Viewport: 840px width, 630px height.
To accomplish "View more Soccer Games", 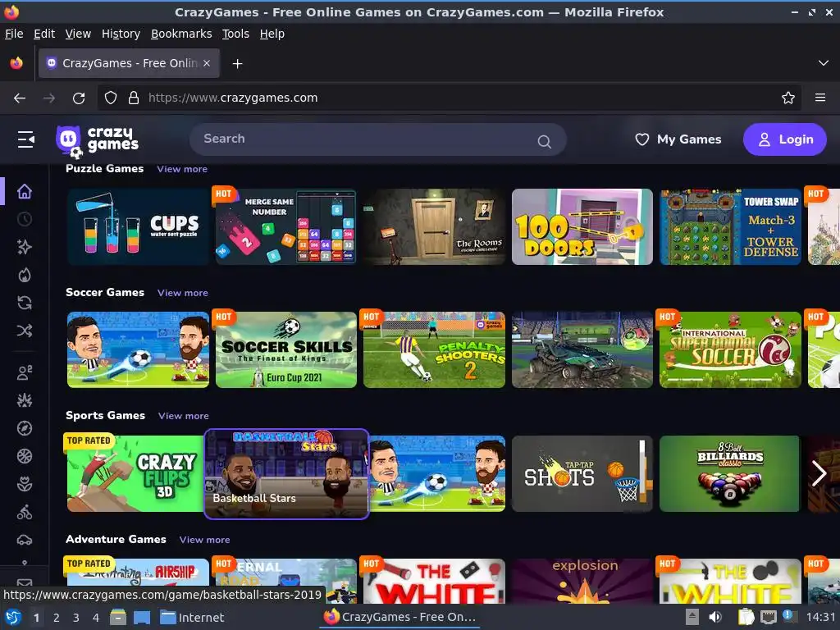I will 183,293.
